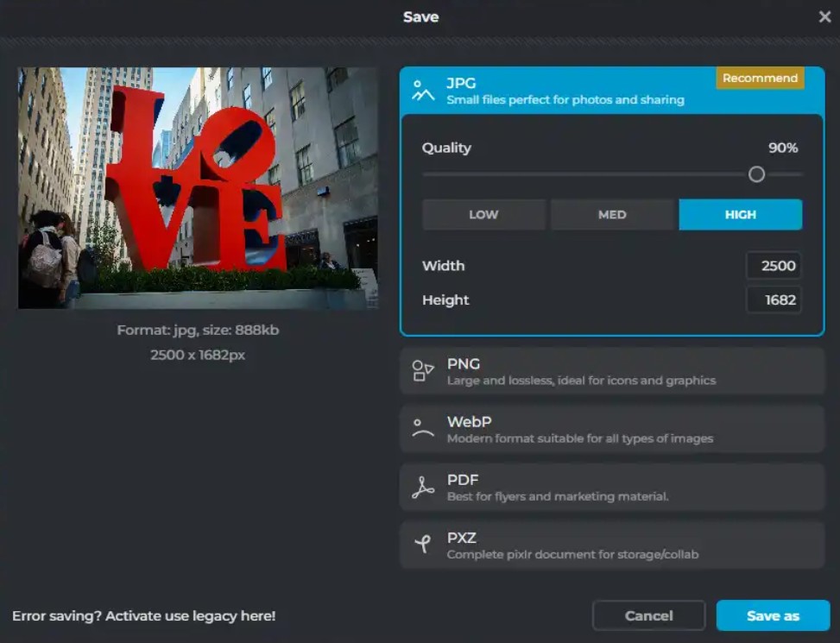840x643 pixels.
Task: Click the 'Small files perfect for photos' description
Action: click(x=565, y=100)
